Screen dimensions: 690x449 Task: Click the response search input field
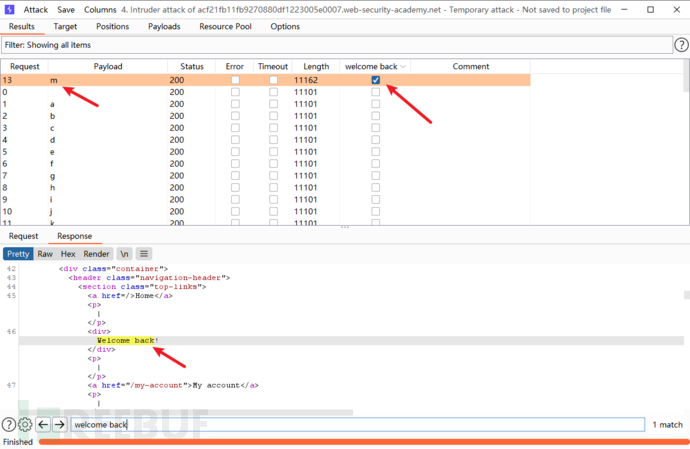click(x=358, y=425)
